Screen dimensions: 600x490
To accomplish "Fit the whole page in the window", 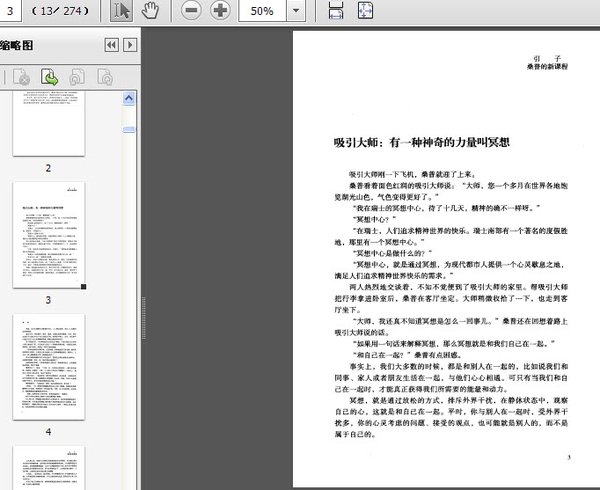I will click(x=365, y=10).
